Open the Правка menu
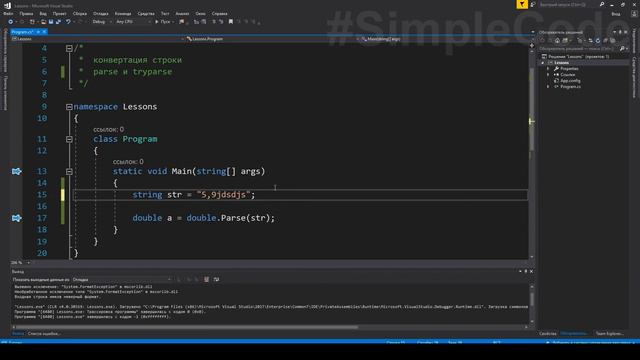 pyautogui.click(x=26, y=14)
